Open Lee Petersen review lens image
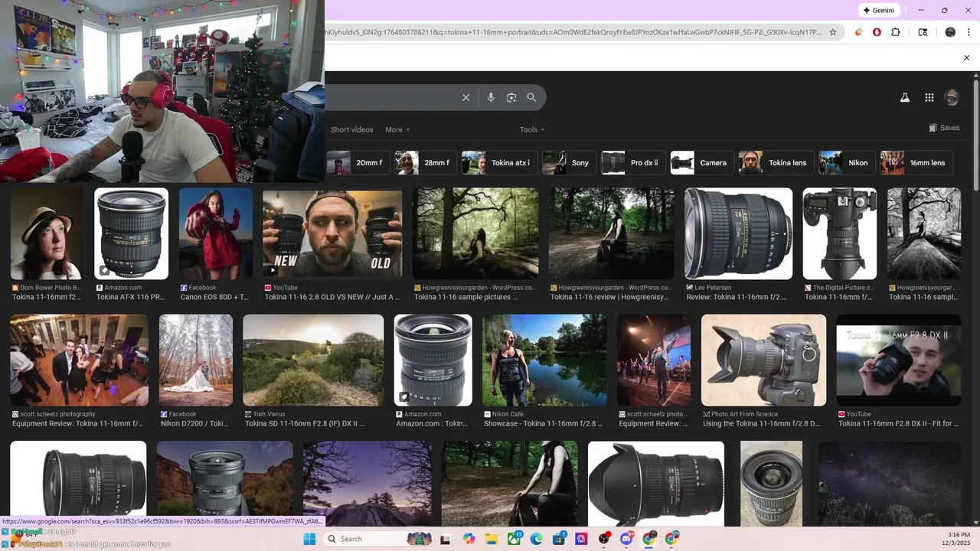The width and height of the screenshot is (980, 551). tap(738, 233)
